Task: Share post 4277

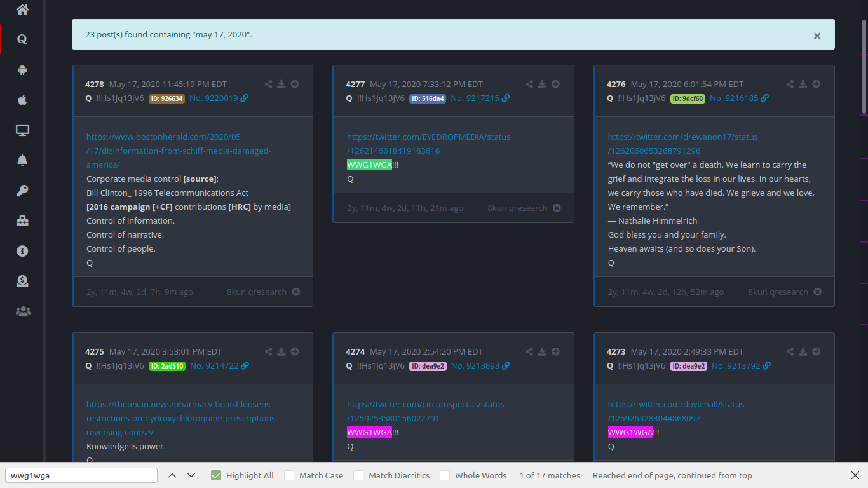Action: [529, 84]
